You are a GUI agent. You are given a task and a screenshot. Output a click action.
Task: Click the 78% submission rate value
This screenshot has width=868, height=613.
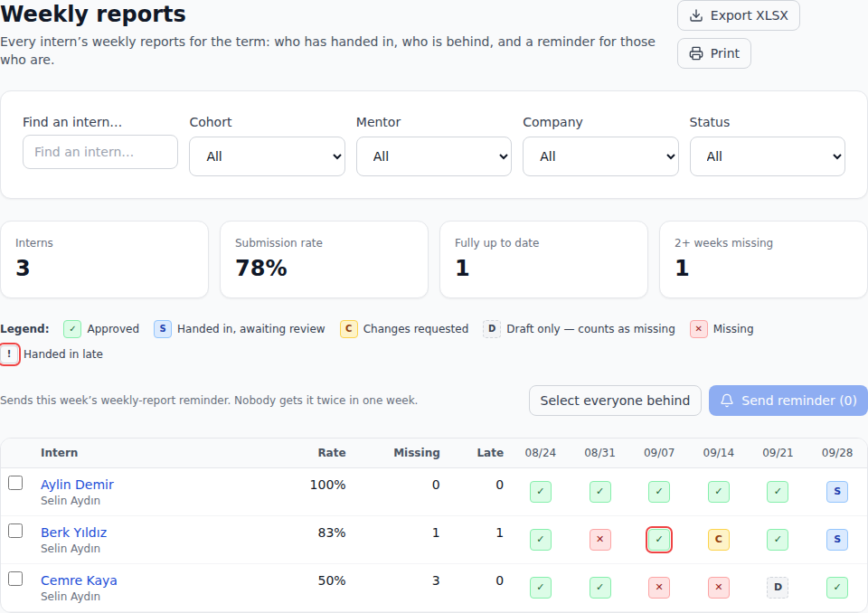click(261, 268)
